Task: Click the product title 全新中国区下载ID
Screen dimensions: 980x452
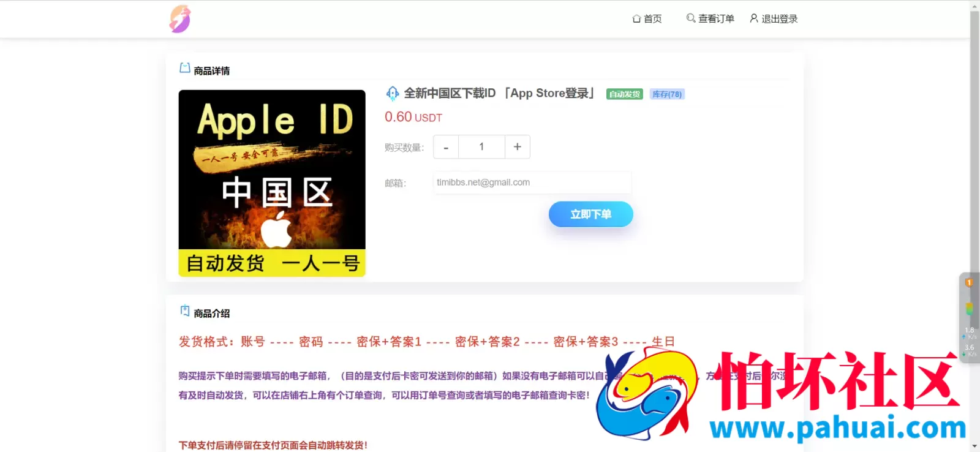Action: click(x=499, y=93)
